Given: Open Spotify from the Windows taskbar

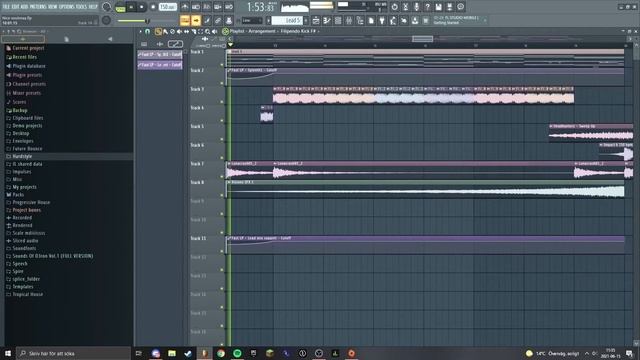Looking at the screenshot, I should point(237,353).
